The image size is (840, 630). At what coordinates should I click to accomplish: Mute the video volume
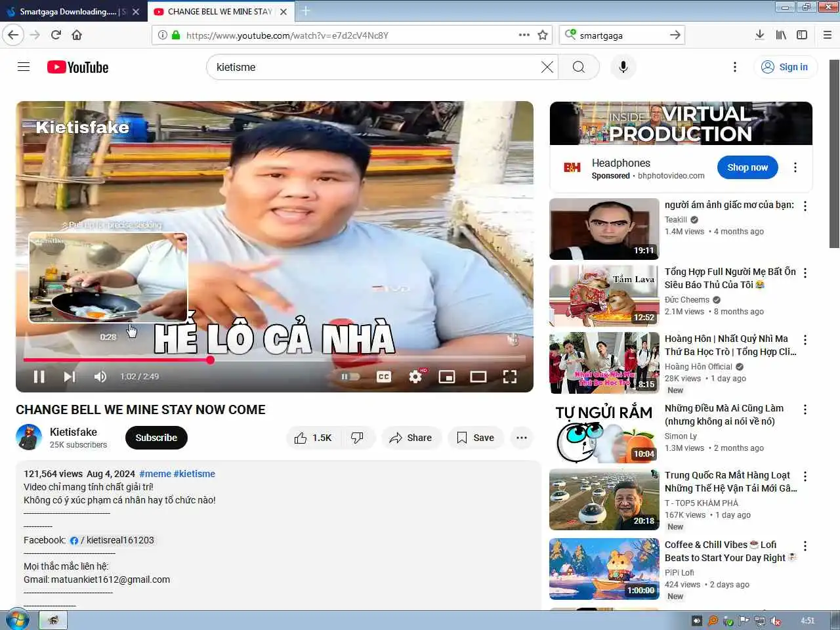point(100,376)
